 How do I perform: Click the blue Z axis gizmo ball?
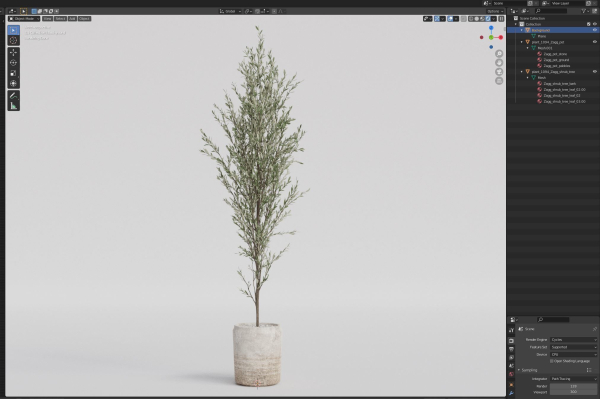click(491, 28)
